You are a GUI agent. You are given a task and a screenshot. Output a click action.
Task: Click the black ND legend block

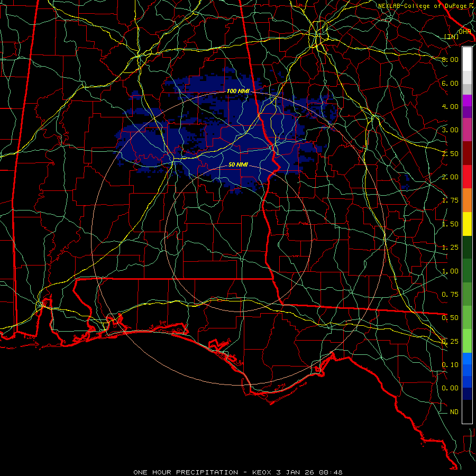(467, 411)
